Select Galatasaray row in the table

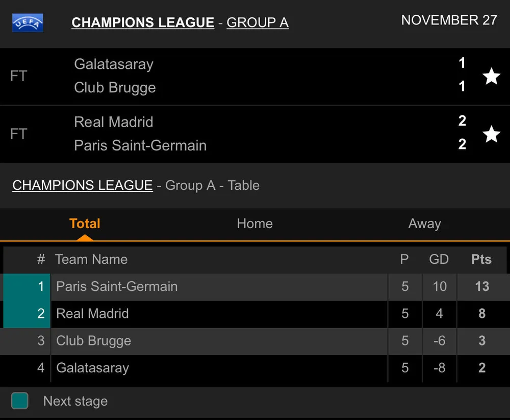92,368
